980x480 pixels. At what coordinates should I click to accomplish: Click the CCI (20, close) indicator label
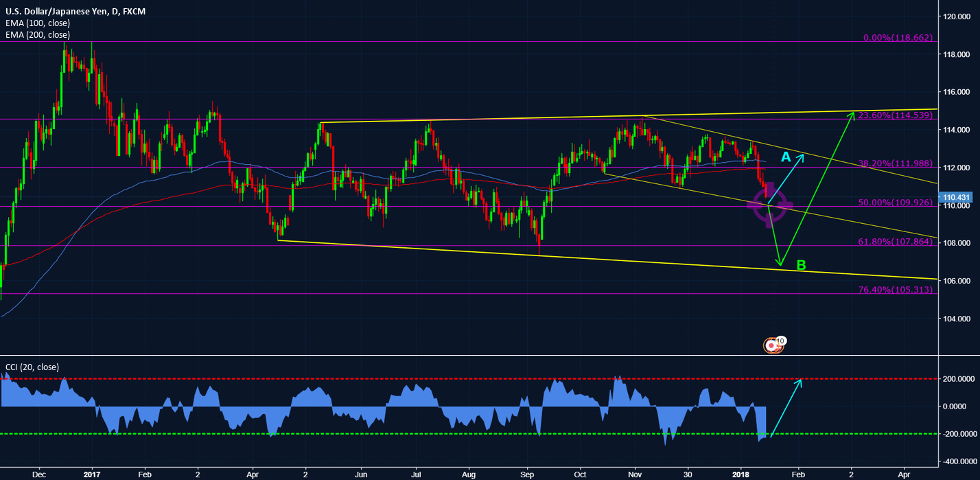click(x=32, y=367)
